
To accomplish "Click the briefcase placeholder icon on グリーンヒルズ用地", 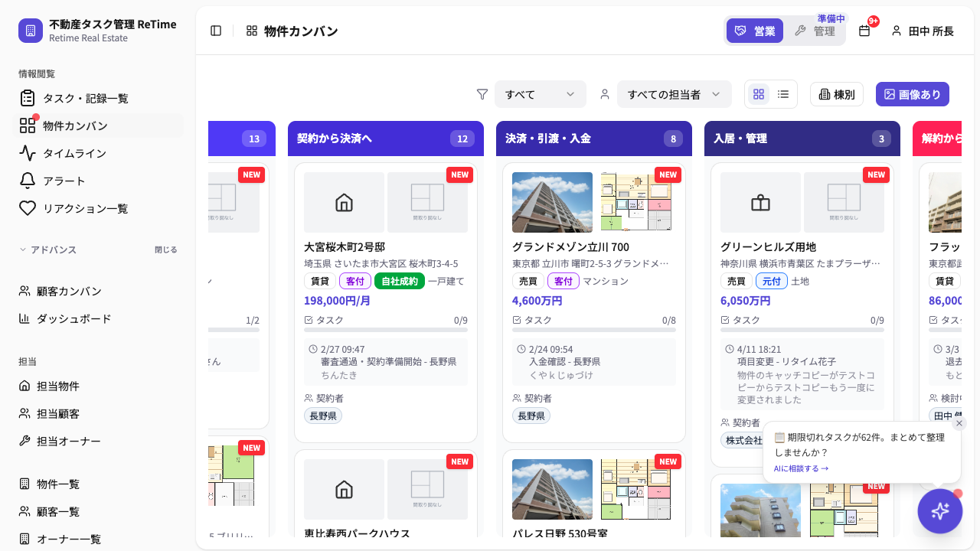I will [760, 202].
